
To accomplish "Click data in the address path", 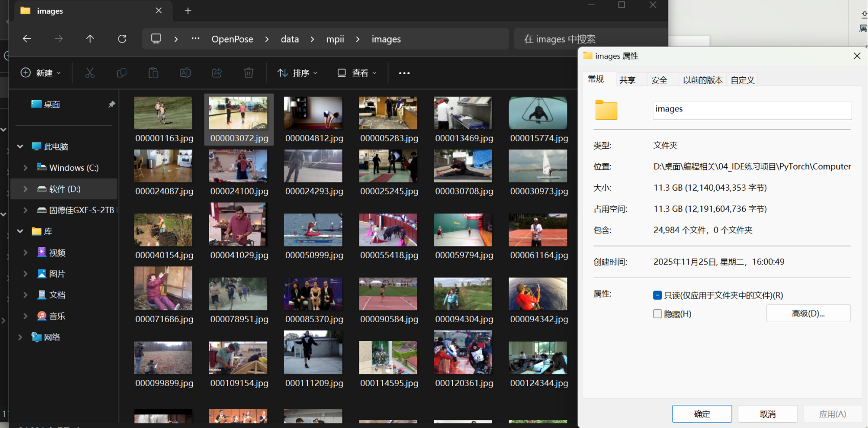I will coord(290,39).
